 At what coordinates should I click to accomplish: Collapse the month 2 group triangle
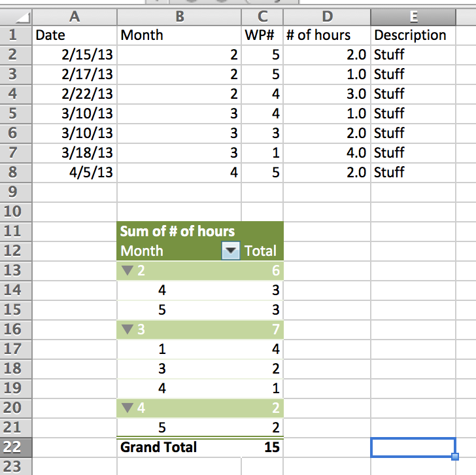pos(127,270)
